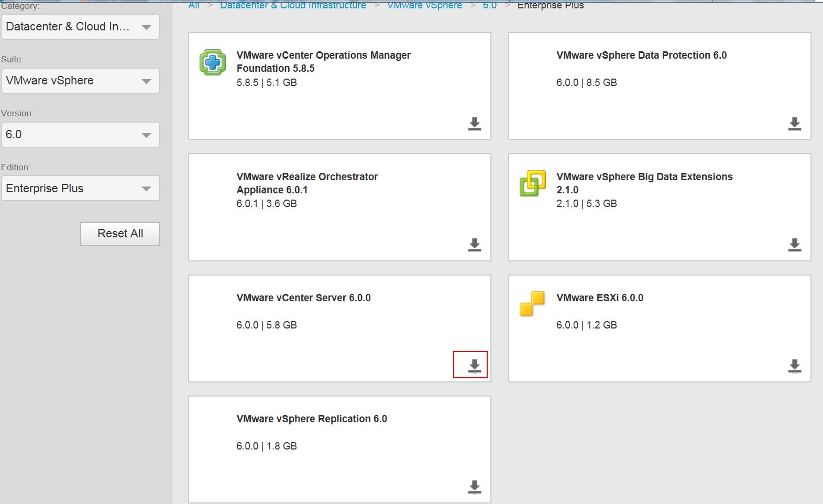The height and width of the screenshot is (504, 823).
Task: Click the Enterprise Plus breadcrumb text
Action: tap(551, 5)
